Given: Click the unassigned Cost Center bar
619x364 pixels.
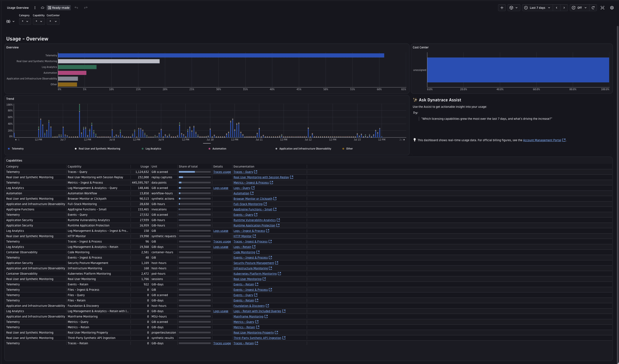Looking at the screenshot, I should [x=518, y=70].
